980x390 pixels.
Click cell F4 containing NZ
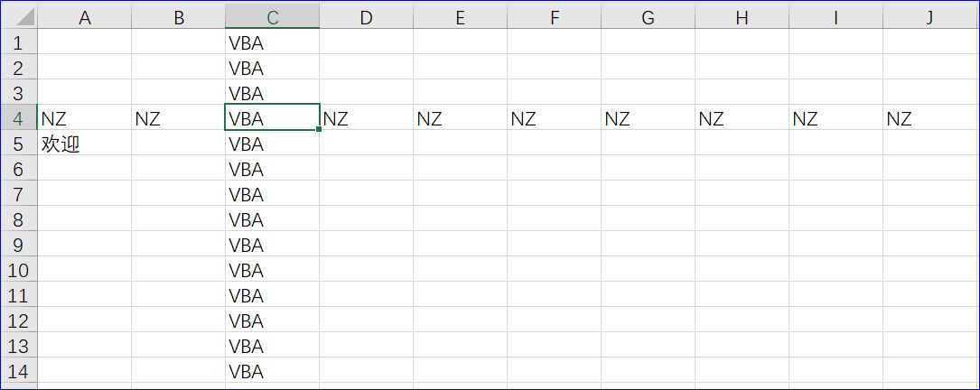[555, 117]
